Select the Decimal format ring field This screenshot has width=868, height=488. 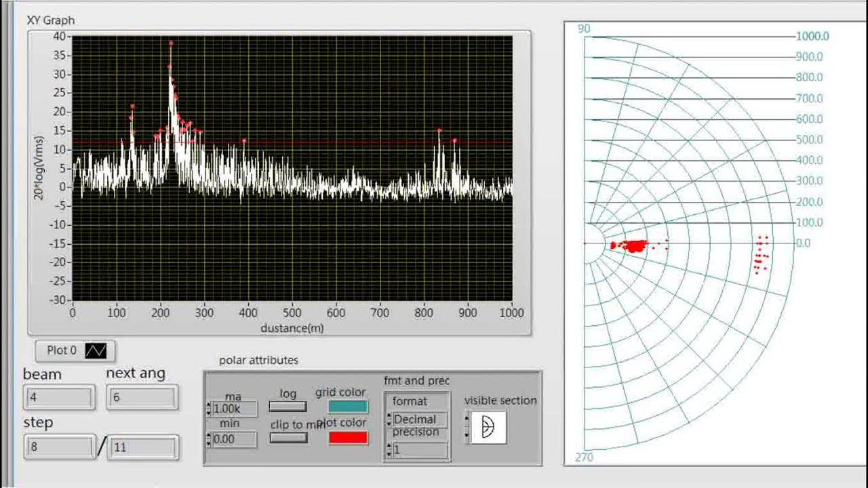click(x=420, y=420)
